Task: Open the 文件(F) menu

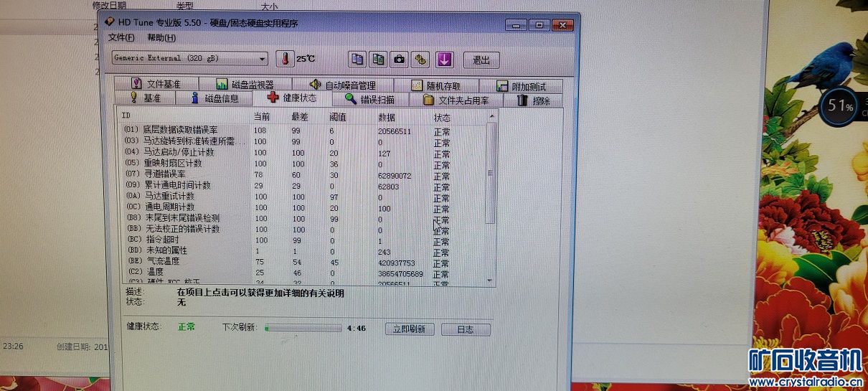Action: (121, 37)
